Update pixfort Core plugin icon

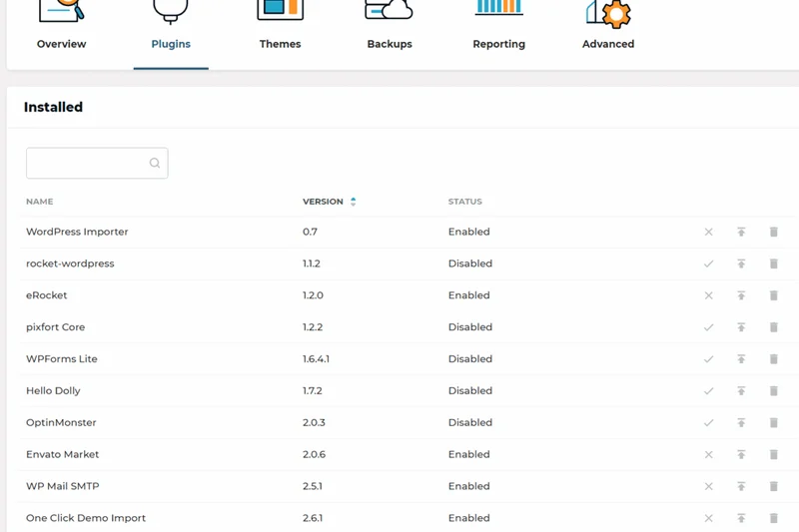pyautogui.click(x=741, y=327)
